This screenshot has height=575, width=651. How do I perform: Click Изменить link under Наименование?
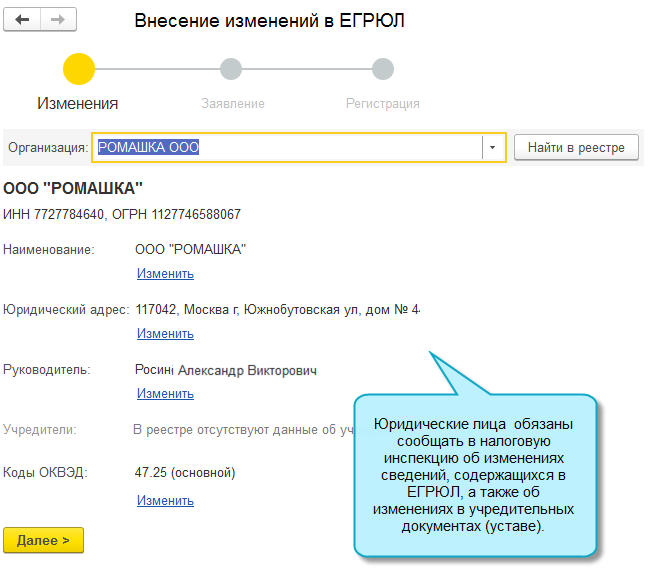pos(165,274)
